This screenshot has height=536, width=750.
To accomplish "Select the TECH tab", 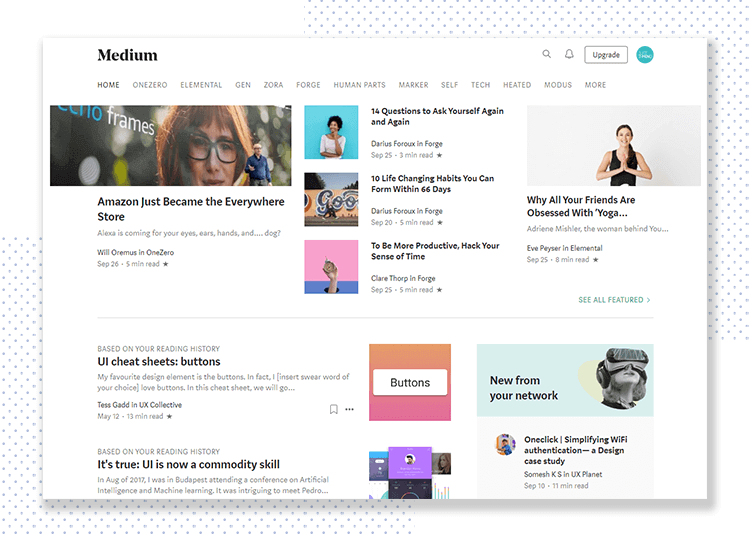I will pyautogui.click(x=480, y=85).
